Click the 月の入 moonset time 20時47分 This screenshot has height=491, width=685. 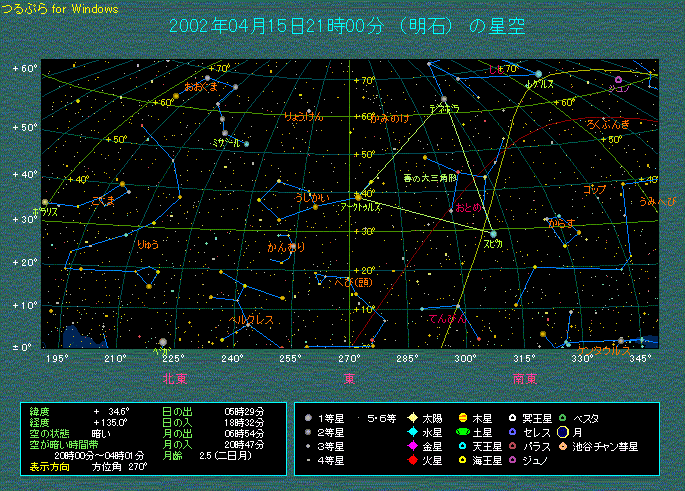pyautogui.click(x=244, y=445)
